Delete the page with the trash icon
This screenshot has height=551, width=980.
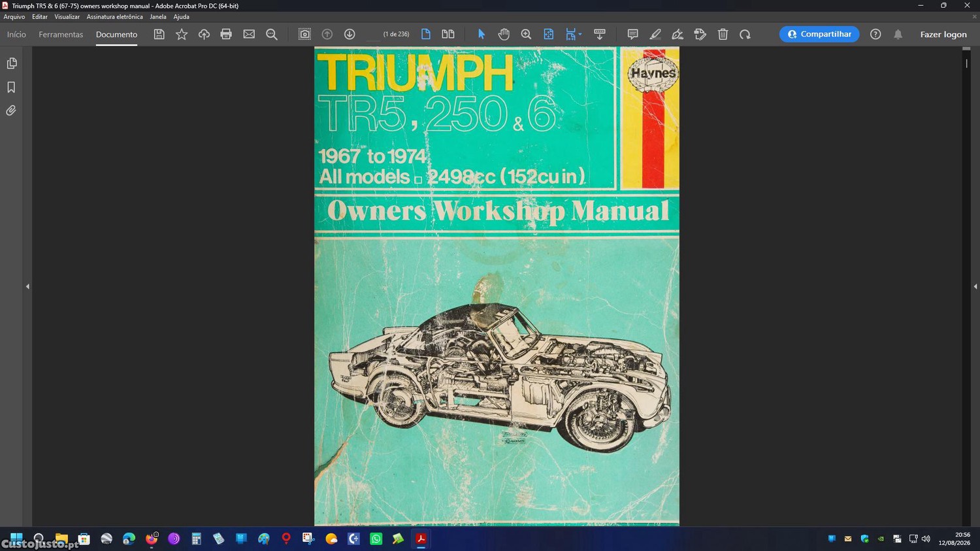[723, 34]
